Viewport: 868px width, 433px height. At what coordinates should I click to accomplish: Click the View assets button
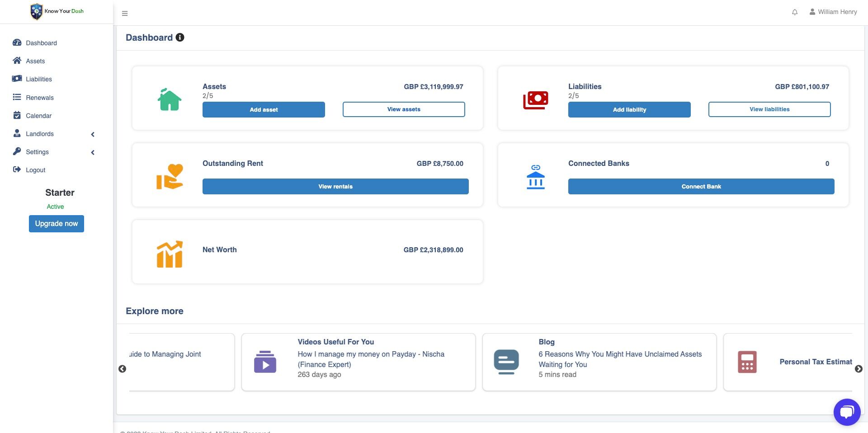click(404, 109)
